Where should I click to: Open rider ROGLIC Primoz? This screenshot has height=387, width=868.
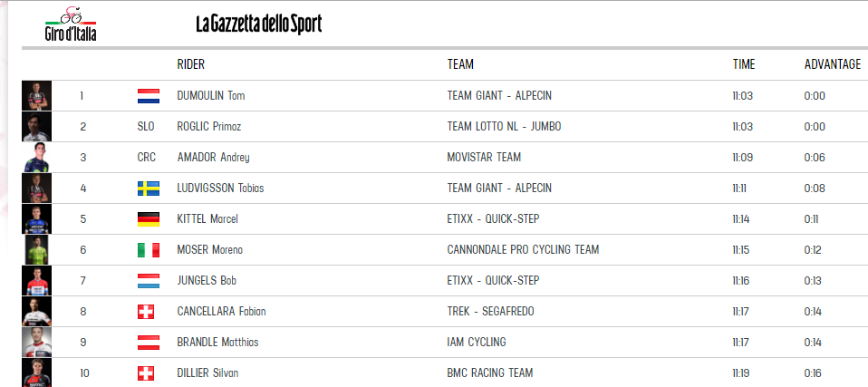tap(209, 127)
